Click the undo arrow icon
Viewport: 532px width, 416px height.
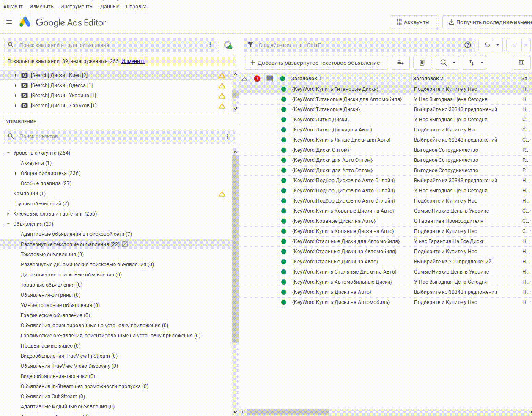point(487,45)
